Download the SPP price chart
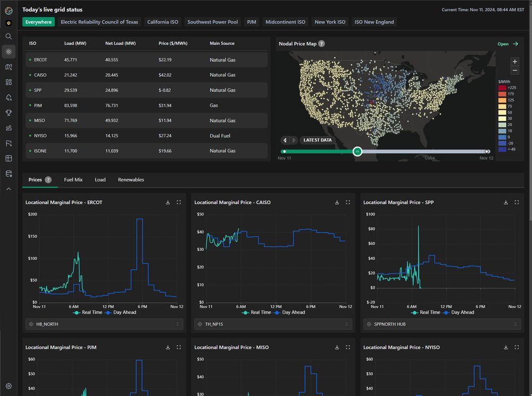 (506, 202)
